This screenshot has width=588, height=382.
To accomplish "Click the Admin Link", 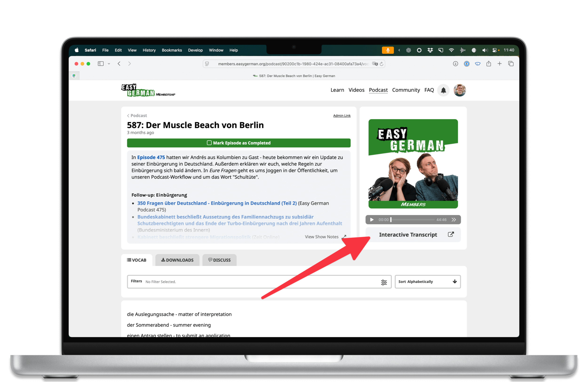I will pyautogui.click(x=342, y=116).
